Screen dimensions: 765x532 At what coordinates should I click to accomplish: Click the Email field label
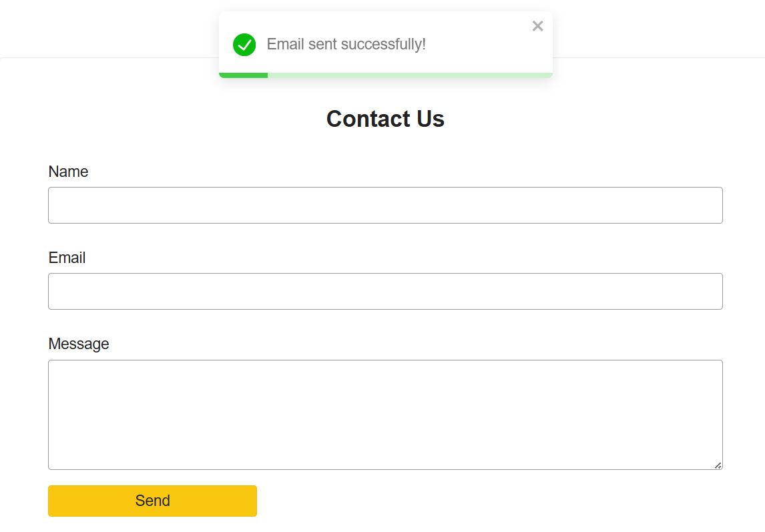tap(67, 258)
